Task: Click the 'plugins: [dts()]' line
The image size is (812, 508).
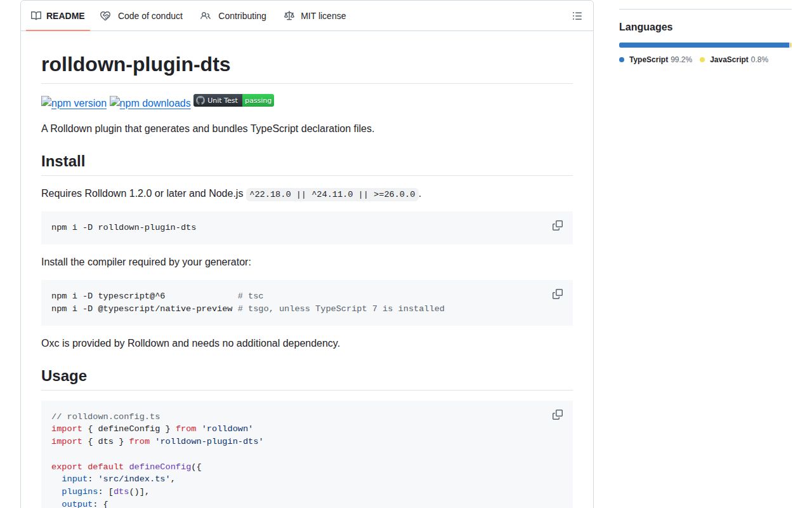Action: [x=105, y=491]
